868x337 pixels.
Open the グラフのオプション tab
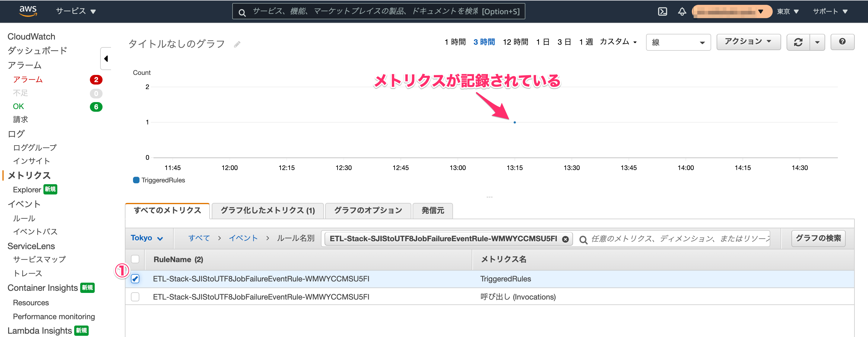368,210
